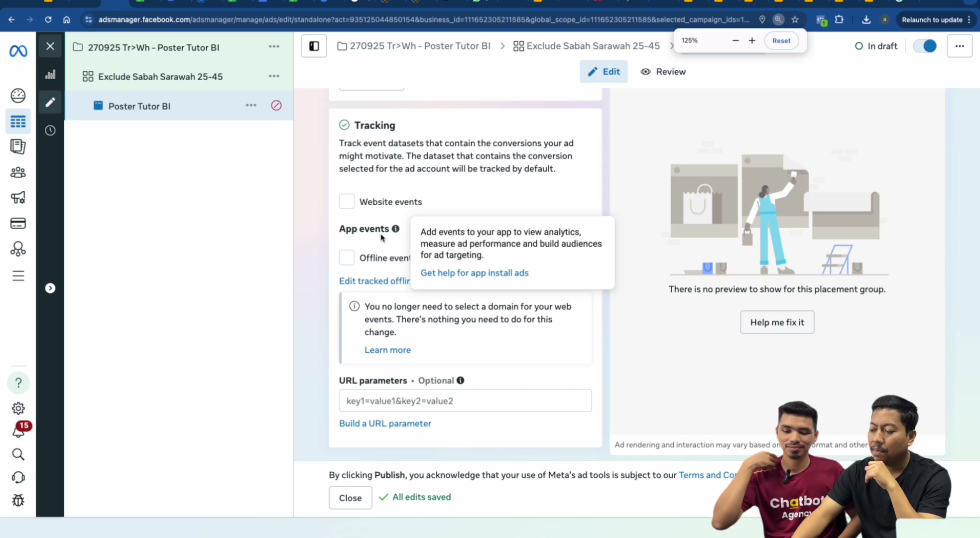Click into the URL parameters field
The image size is (980, 538).
[465, 401]
